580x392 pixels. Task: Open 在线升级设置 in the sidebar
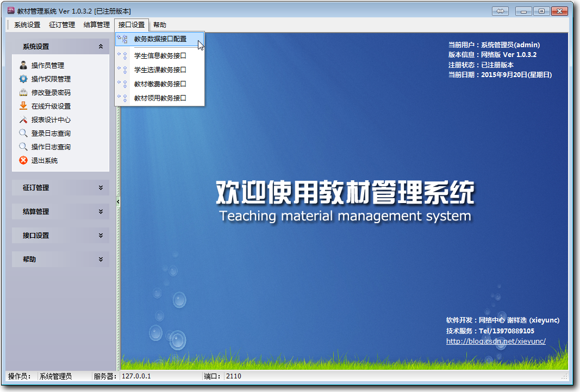click(x=51, y=106)
